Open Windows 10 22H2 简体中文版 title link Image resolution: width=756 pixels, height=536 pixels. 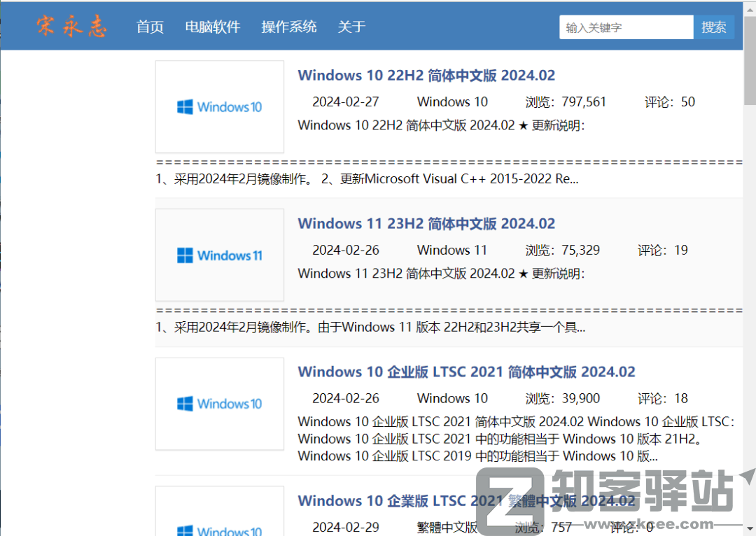426,76
